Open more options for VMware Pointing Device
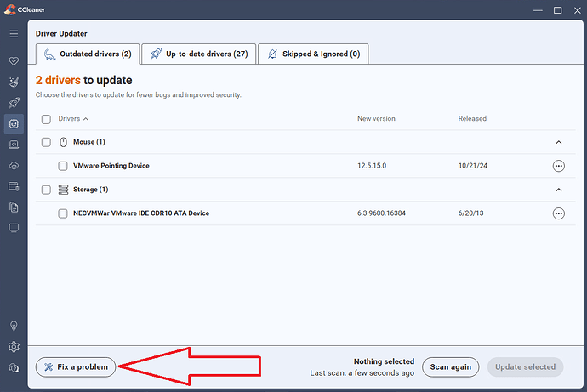The height and width of the screenshot is (392, 587). point(558,166)
